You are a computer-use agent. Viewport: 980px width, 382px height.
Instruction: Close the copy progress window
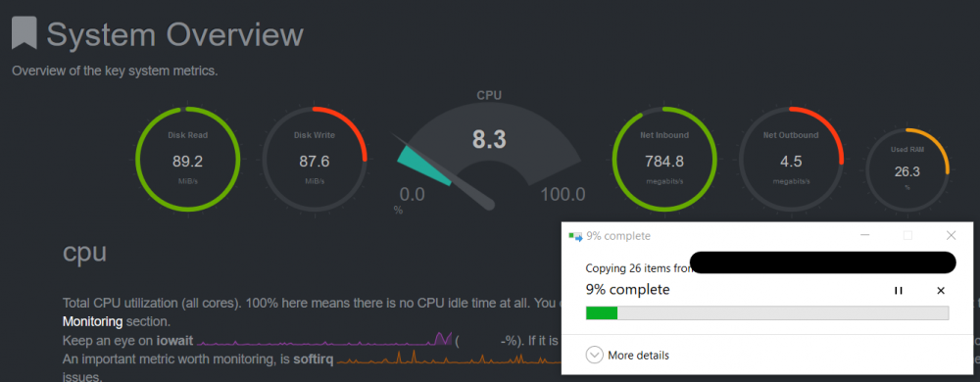[x=951, y=235]
